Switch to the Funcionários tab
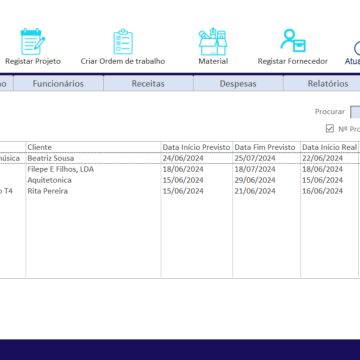 58,84
